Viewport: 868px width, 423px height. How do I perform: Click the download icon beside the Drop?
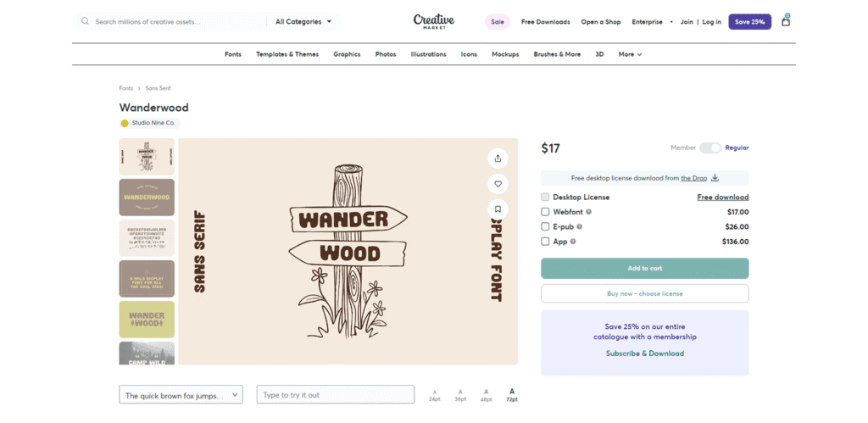[x=715, y=178]
